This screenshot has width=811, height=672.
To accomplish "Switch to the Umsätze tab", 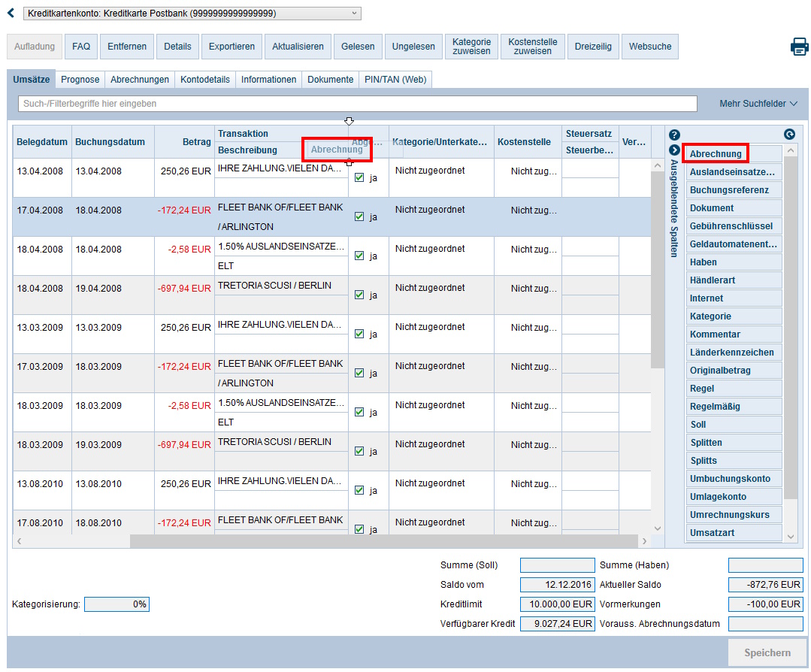I will (31, 79).
